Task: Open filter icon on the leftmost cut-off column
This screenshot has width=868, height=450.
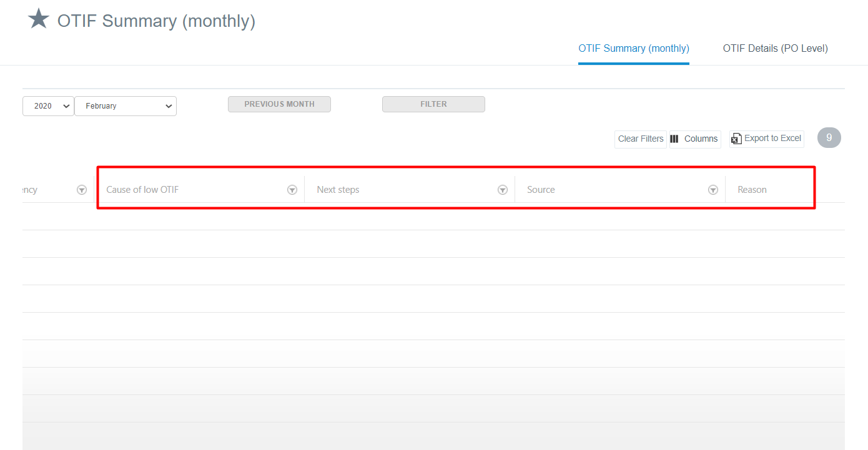Action: (x=81, y=190)
